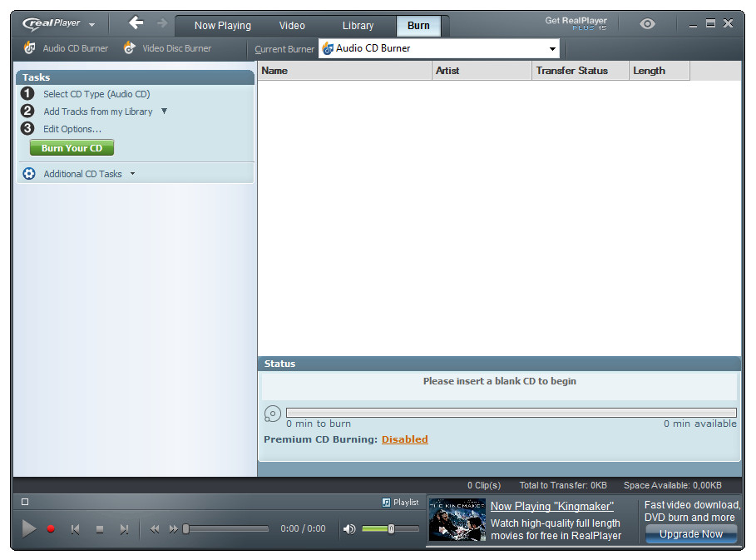Click the Disabled Premium CD Burning link

404,439
